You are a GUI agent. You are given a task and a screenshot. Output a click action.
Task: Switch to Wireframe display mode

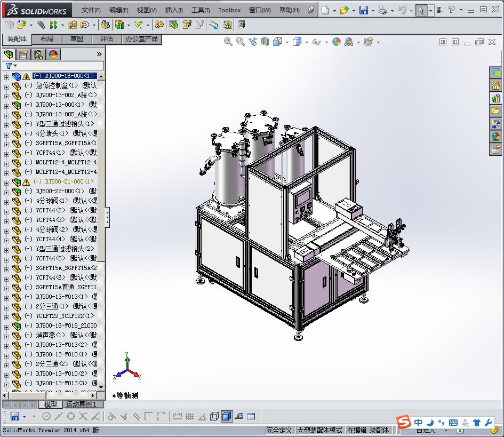(x=214, y=416)
